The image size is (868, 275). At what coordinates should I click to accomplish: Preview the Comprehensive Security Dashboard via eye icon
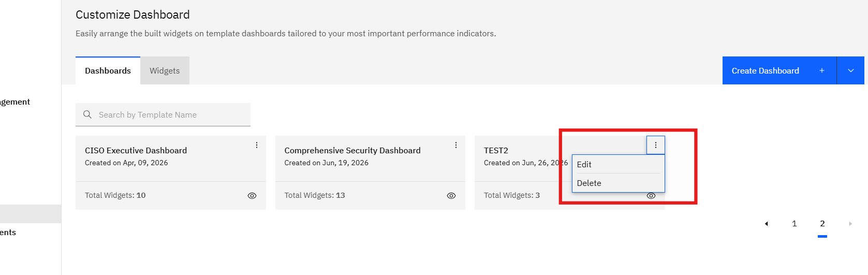point(451,196)
